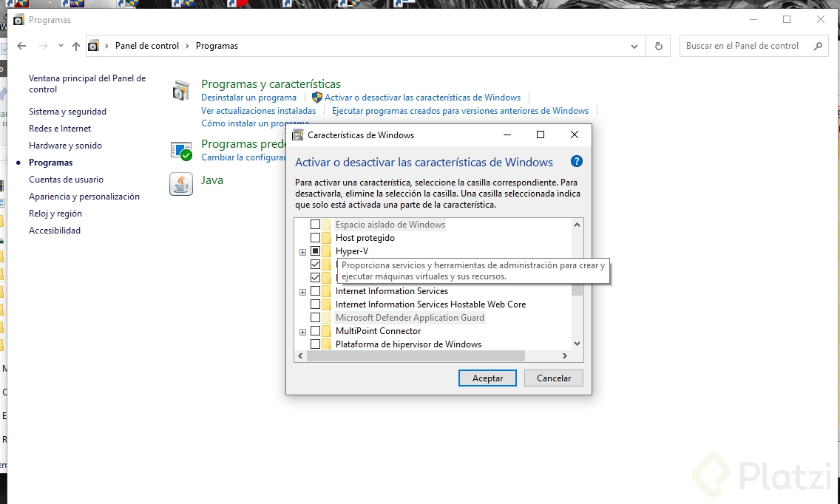Click Ventana principal del Panel de control
The image size is (840, 504).
tap(87, 84)
